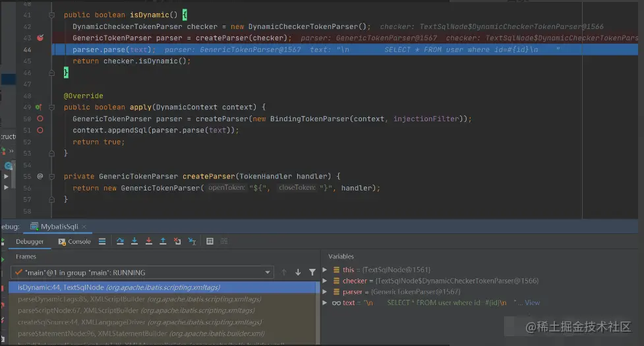644x346 pixels.
Task: Open thread selection dropdown 'main'@1
Action: tap(142, 272)
